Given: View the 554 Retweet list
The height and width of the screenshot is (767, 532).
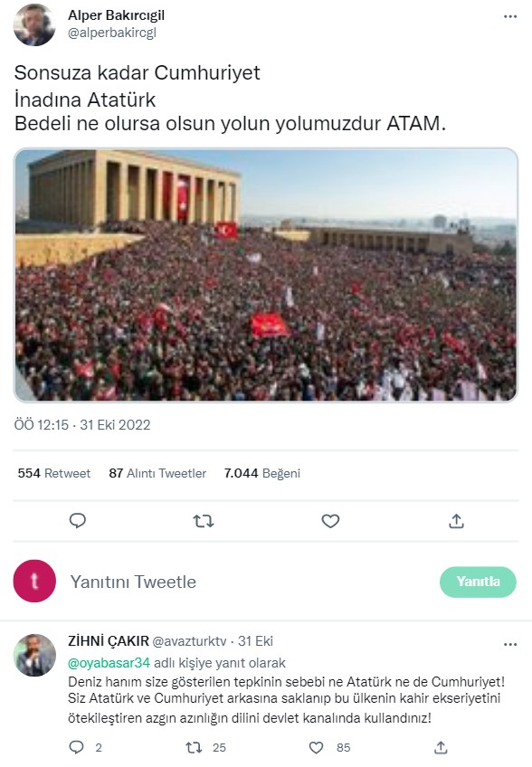Looking at the screenshot, I should click(54, 473).
